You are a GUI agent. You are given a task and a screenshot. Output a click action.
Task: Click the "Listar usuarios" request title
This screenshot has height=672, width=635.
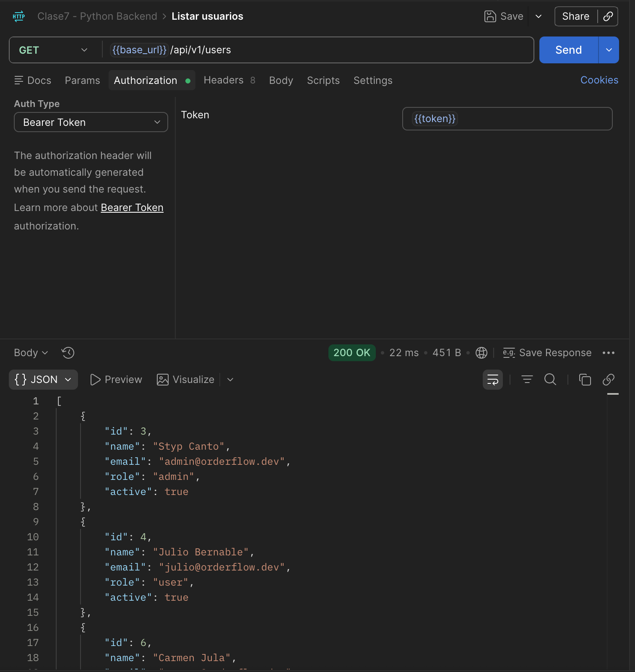pos(207,16)
